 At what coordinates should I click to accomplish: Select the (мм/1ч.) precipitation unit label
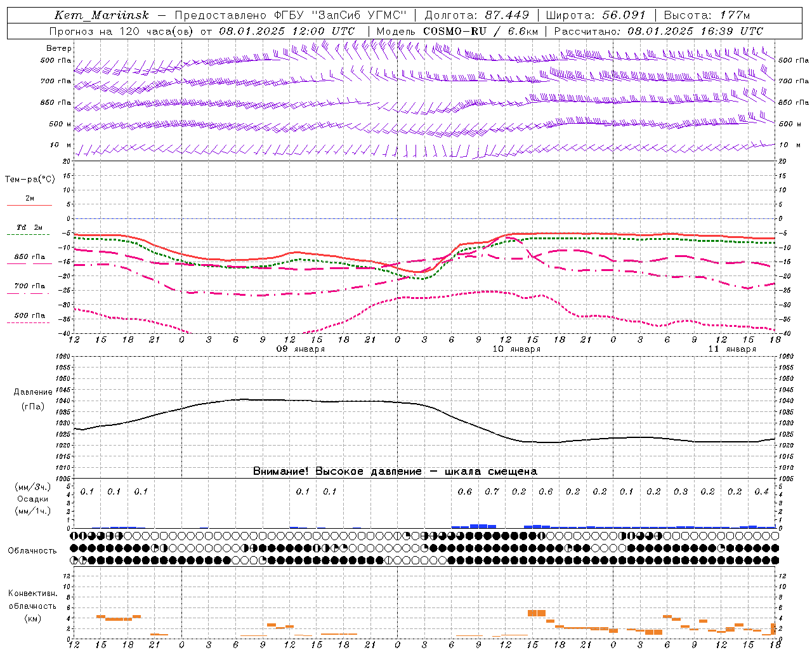pyautogui.click(x=33, y=511)
